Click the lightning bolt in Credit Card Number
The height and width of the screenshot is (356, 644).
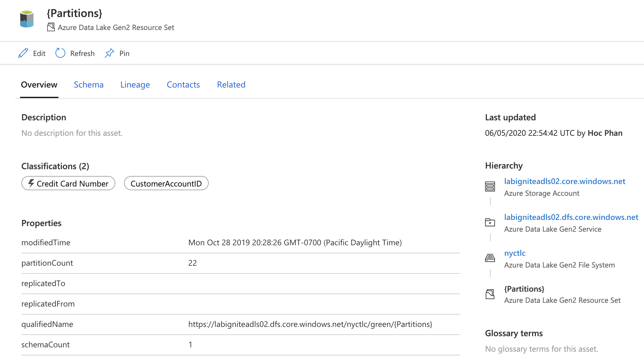tap(31, 183)
